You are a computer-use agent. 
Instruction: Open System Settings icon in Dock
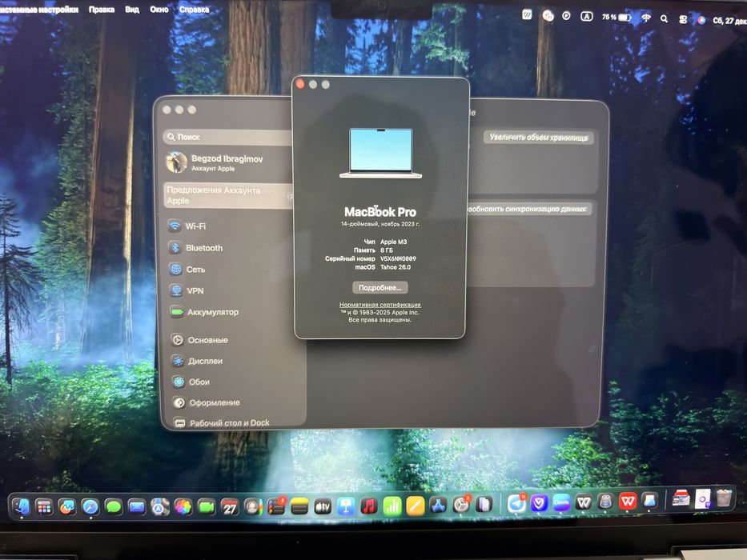click(x=461, y=504)
